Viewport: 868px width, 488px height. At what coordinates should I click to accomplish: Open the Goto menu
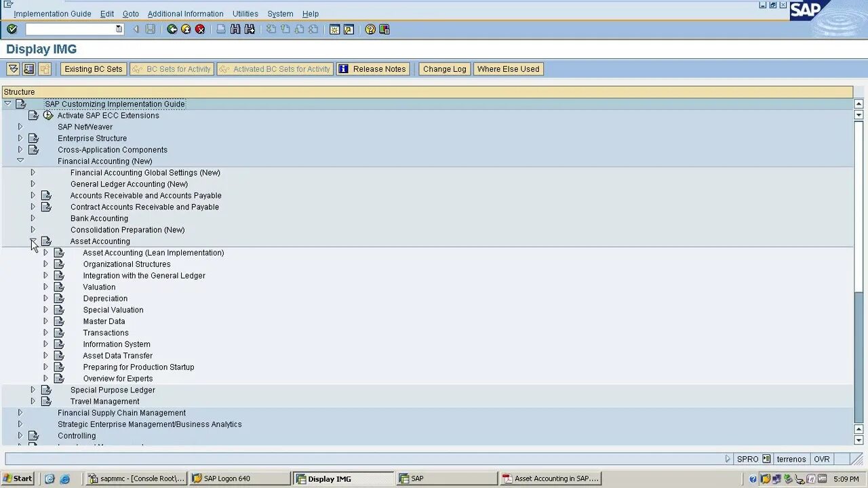(x=131, y=14)
